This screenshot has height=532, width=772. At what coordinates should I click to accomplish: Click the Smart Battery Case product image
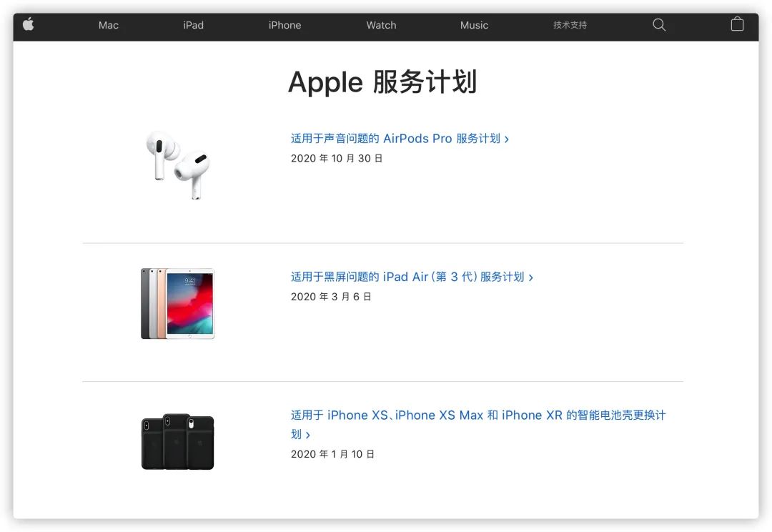(x=178, y=441)
